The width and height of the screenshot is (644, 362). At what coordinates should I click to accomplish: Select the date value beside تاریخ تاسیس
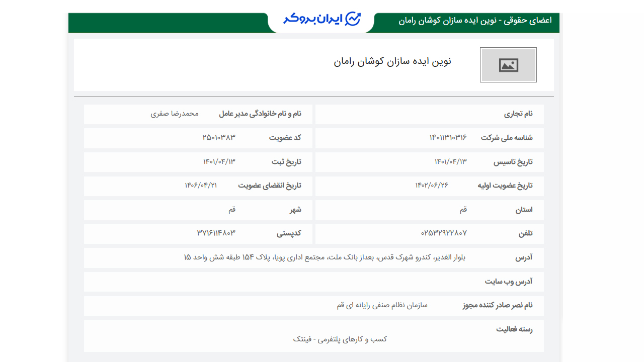point(451,162)
